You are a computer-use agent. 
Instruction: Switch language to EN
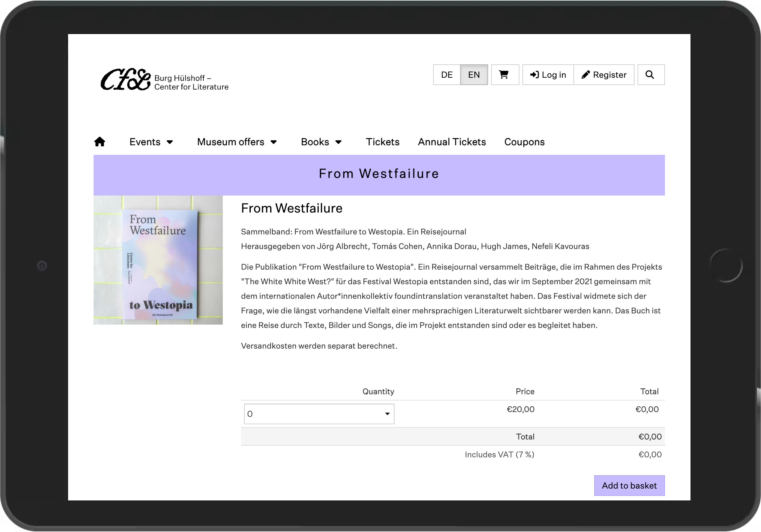coord(474,75)
